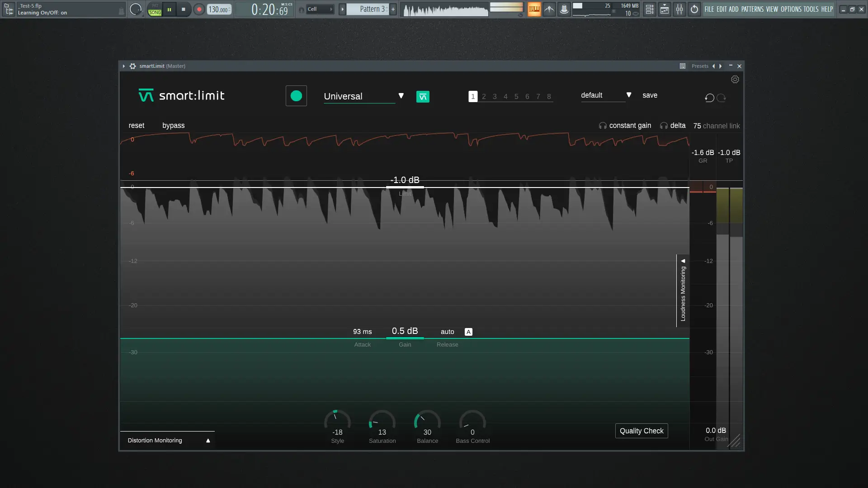Viewport: 868px width, 488px height.
Task: Open the PATTERNS menu
Action: tap(752, 9)
